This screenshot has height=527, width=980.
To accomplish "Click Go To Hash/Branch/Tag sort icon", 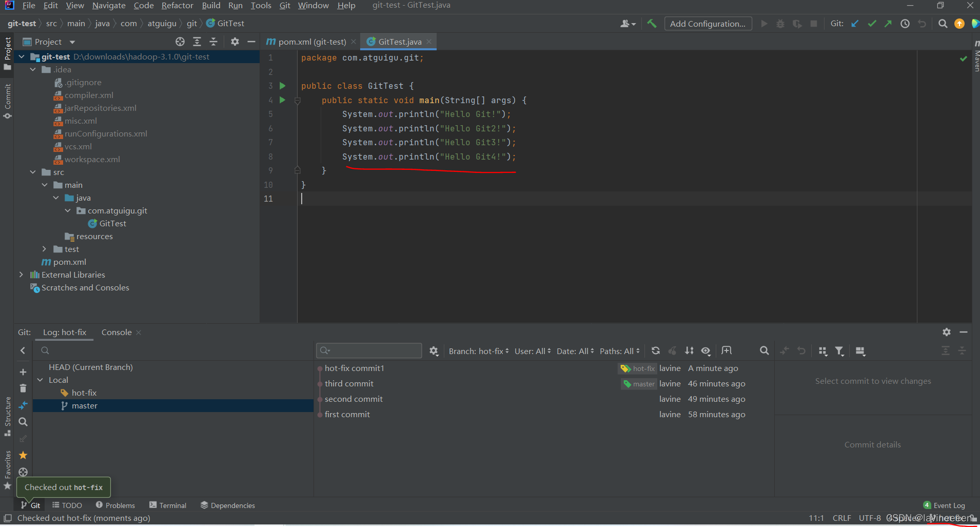I will (689, 351).
